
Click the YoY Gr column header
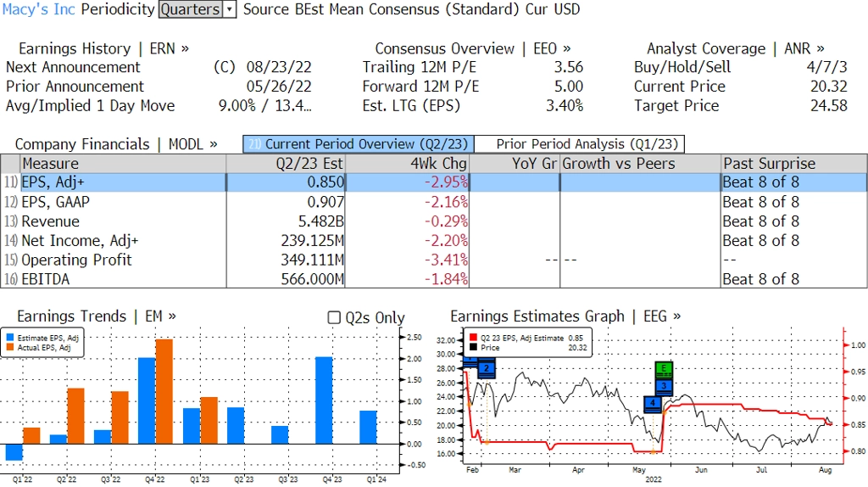(x=515, y=164)
